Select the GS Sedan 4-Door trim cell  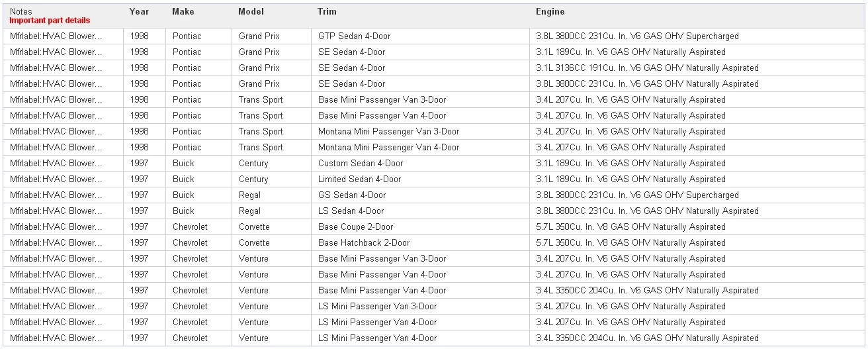[352, 195]
